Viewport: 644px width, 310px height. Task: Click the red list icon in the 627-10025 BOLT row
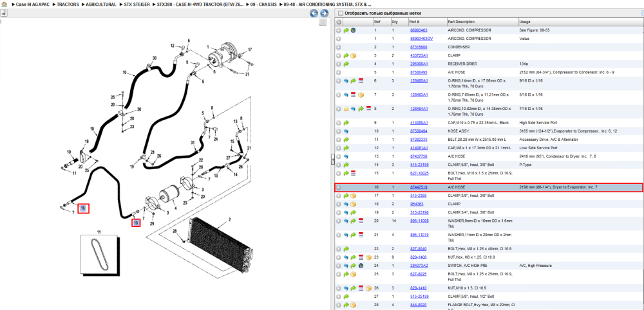pyautogui.click(x=353, y=173)
